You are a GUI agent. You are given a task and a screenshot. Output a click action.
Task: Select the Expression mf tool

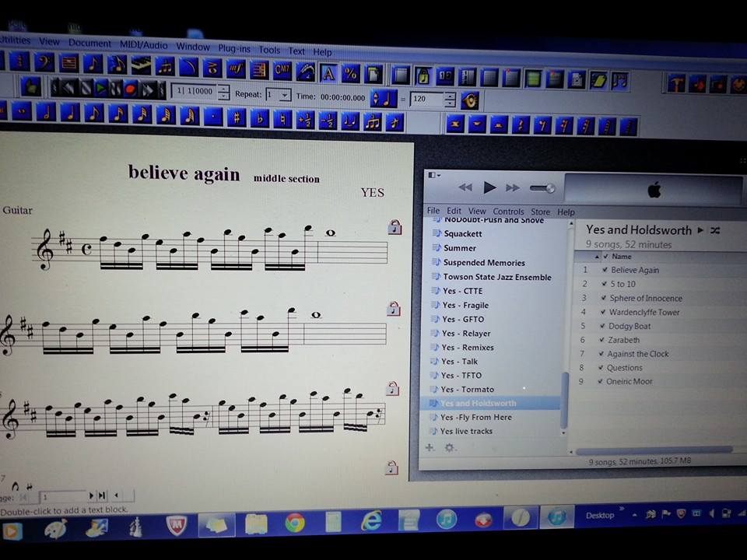(x=236, y=68)
